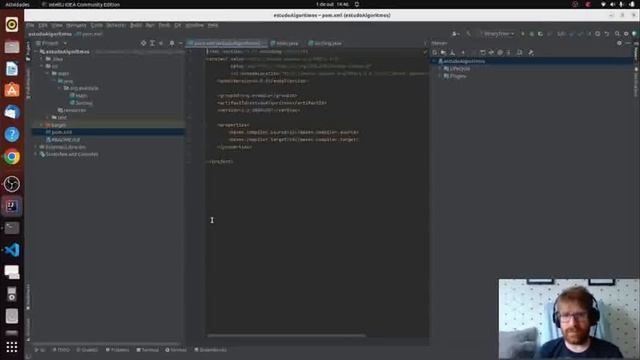This screenshot has height=360, width=640.
Task: Select README.md in Project tree
Action: click(63, 140)
